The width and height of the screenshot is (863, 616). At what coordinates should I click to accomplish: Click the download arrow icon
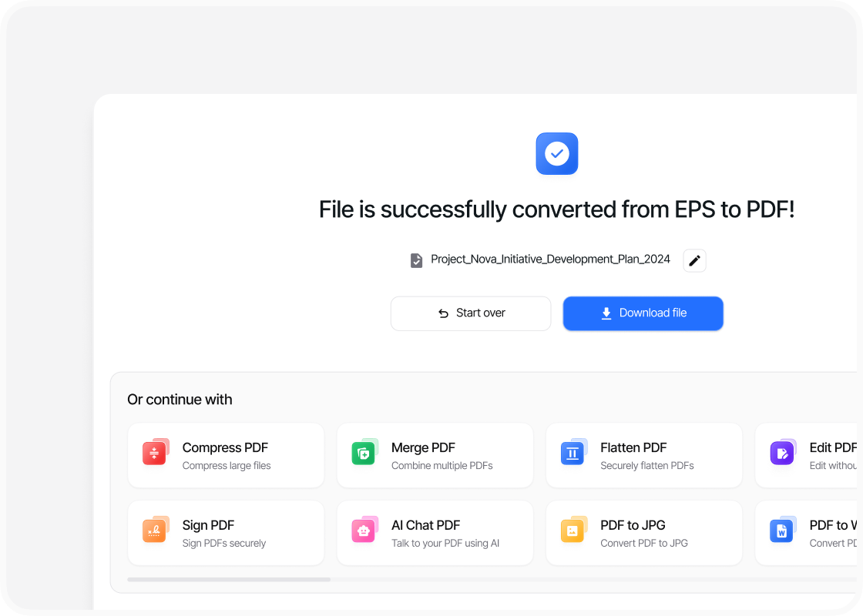tap(606, 313)
